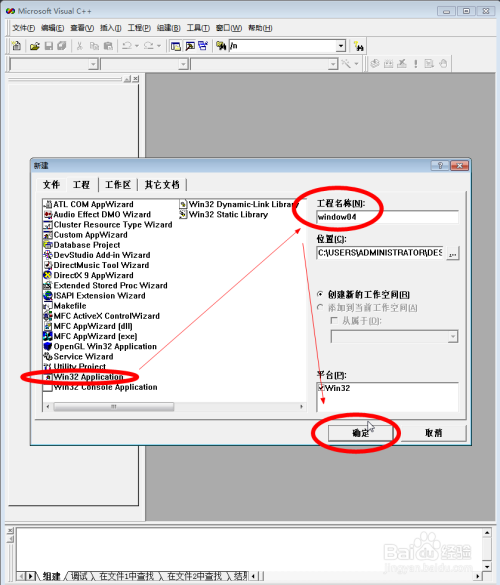Click the 位置 path input field

coord(380,253)
